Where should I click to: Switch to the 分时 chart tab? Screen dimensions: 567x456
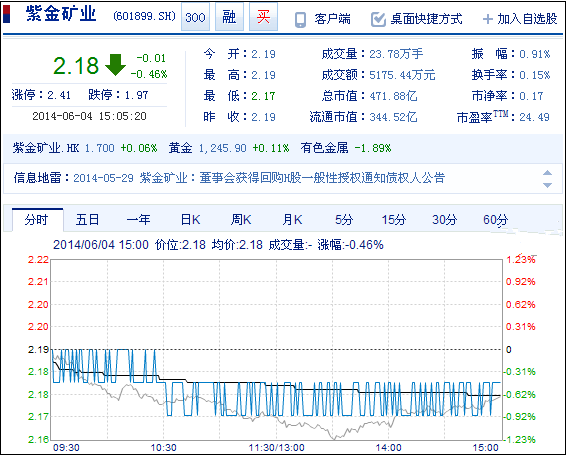[38, 220]
